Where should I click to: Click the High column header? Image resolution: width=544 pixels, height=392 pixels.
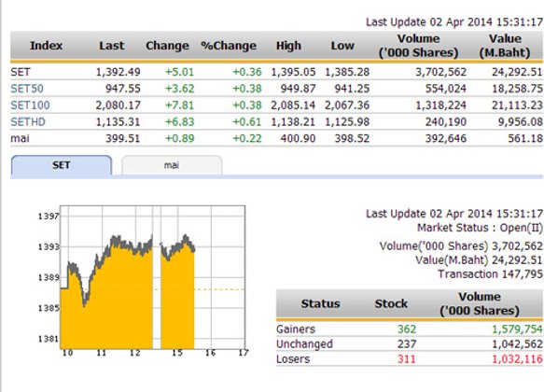point(288,46)
